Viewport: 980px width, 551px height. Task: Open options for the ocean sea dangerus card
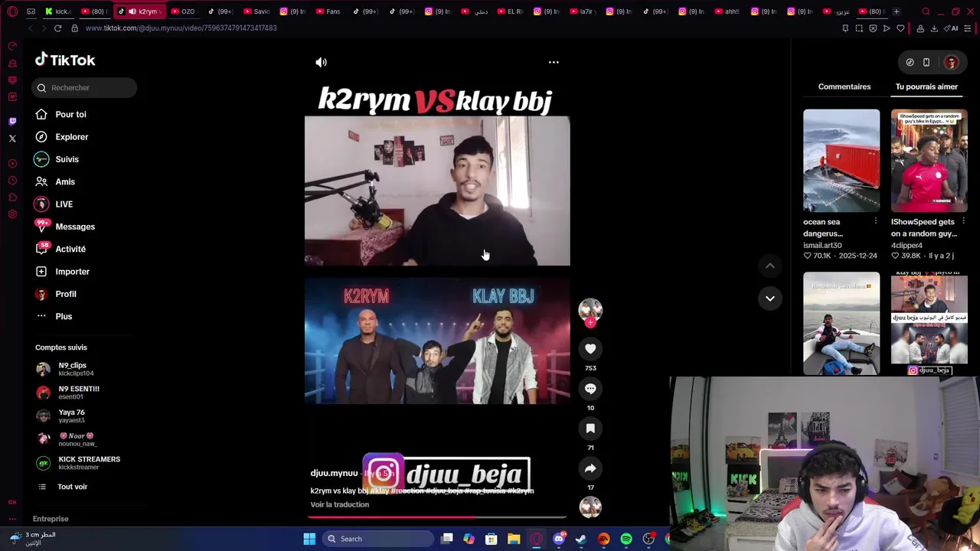click(x=876, y=221)
